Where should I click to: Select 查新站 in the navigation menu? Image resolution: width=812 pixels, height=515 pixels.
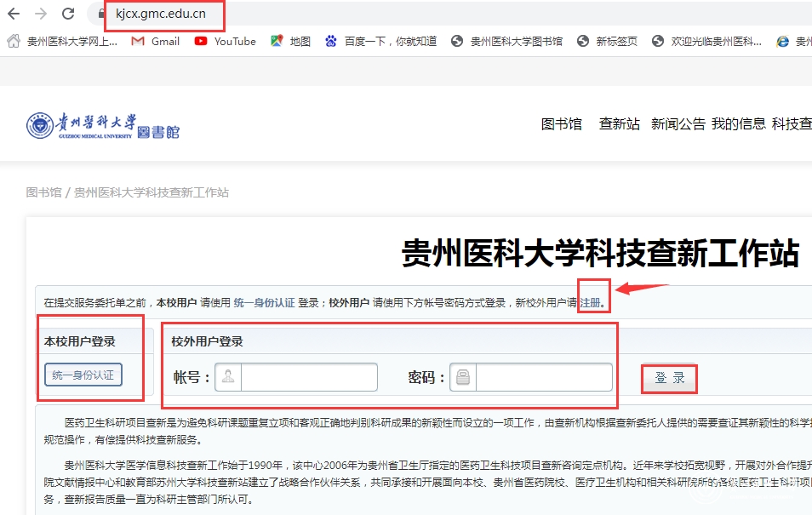click(x=619, y=124)
